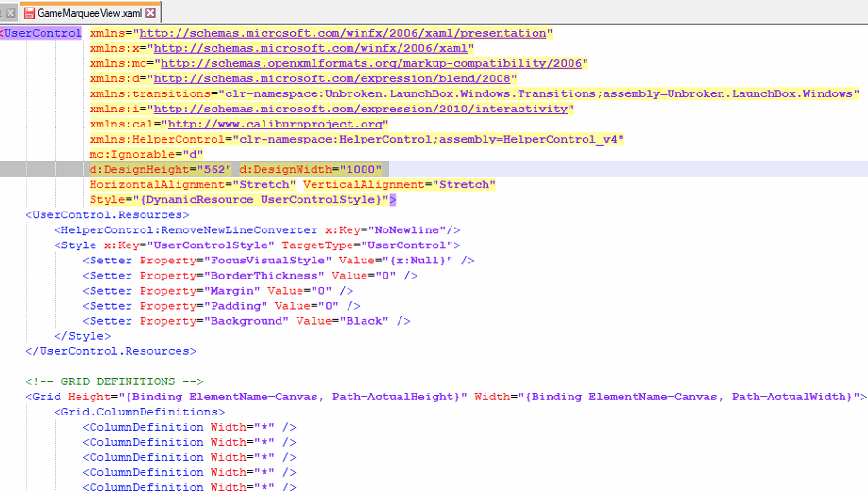Image resolution: width=868 pixels, height=491 pixels.
Task: Click the Margin setter line
Action: (217, 291)
